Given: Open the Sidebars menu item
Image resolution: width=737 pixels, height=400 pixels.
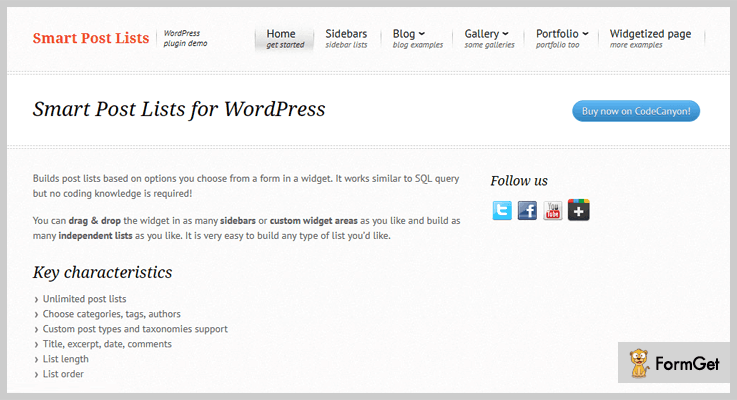Looking at the screenshot, I should click(x=346, y=39).
